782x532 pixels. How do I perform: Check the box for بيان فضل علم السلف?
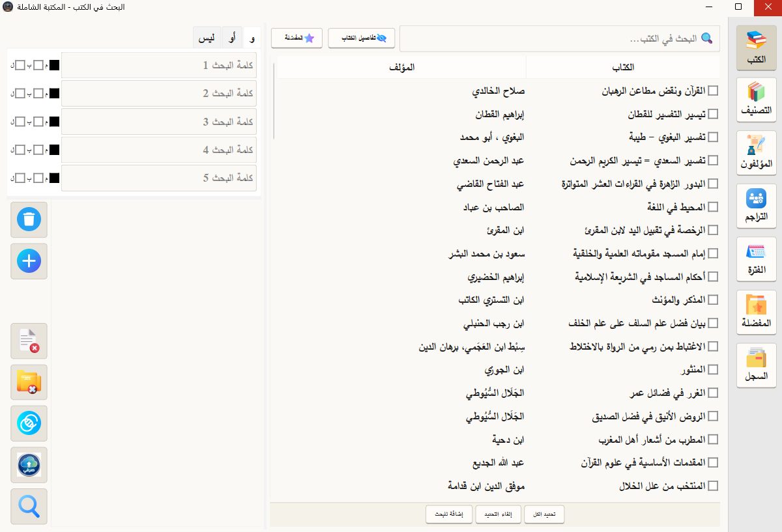pos(713,323)
